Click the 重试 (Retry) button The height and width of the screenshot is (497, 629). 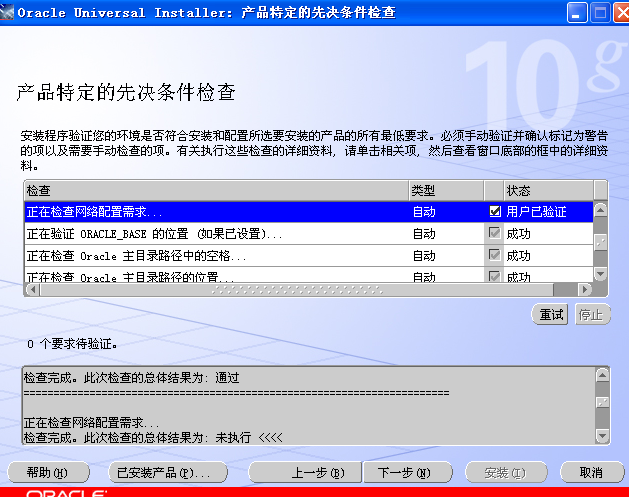click(550, 314)
